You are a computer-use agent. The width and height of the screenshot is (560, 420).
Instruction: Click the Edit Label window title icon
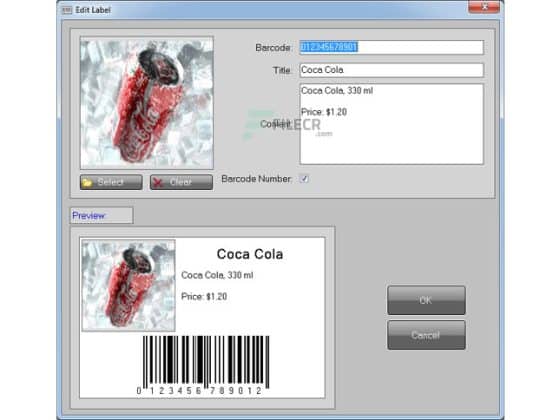click(x=67, y=10)
